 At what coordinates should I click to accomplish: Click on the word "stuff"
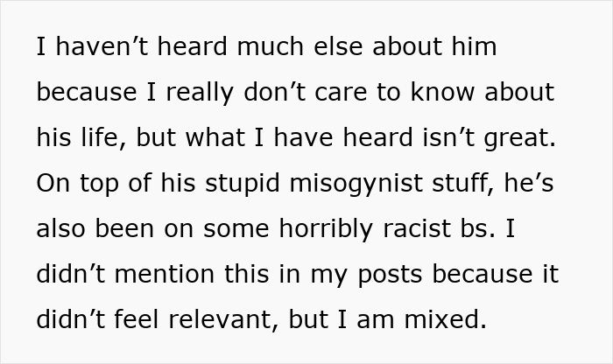463,183
